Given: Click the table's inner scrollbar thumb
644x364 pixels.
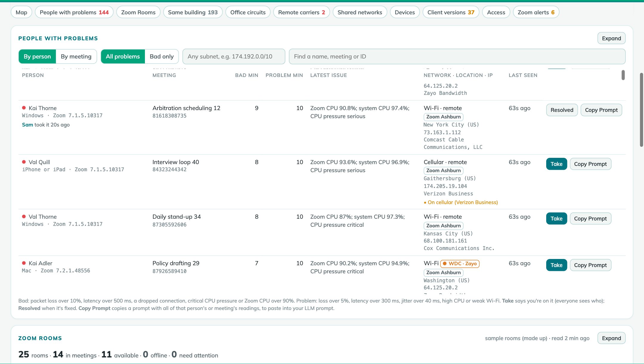Looking at the screenshot, I should pyautogui.click(x=623, y=75).
